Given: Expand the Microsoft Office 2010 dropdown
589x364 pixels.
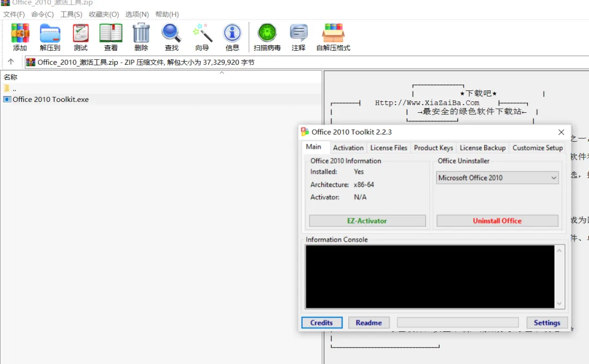Looking at the screenshot, I should click(497, 178).
